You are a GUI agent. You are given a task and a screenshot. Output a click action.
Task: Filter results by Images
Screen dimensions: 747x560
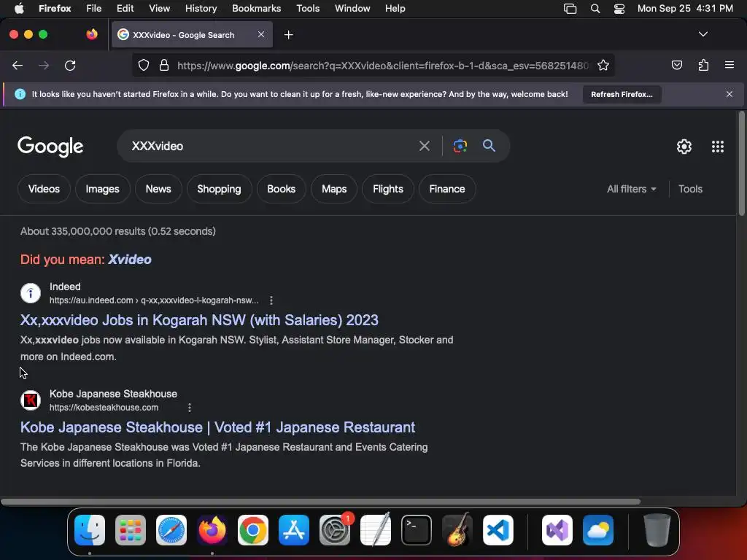102,189
